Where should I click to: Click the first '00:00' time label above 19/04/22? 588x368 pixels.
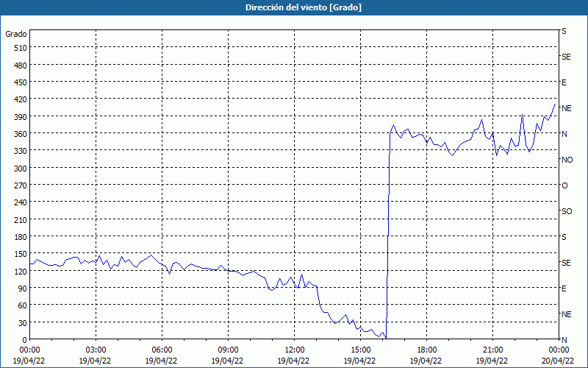(x=29, y=350)
